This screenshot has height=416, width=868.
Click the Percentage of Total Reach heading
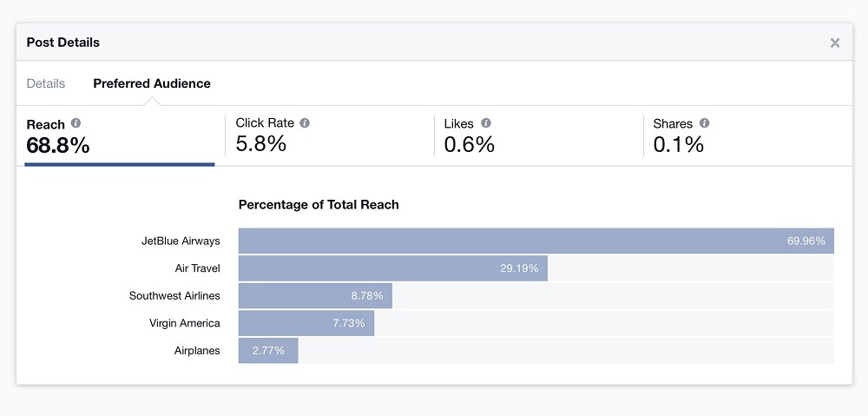point(319,205)
